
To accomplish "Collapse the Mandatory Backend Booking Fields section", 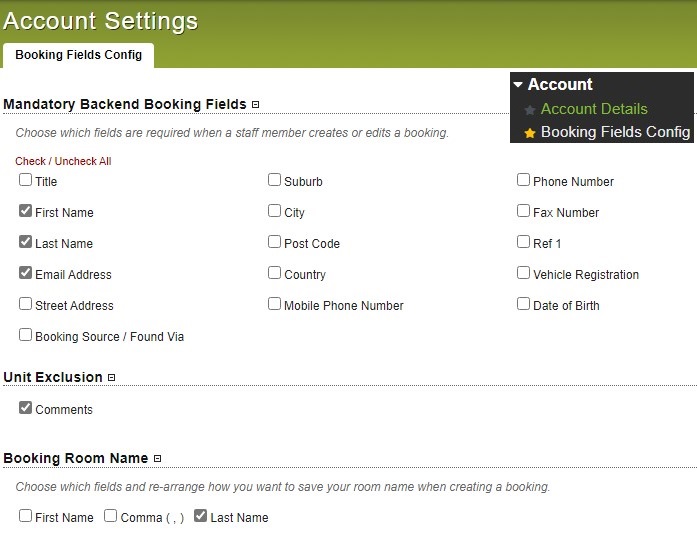I will 255,104.
